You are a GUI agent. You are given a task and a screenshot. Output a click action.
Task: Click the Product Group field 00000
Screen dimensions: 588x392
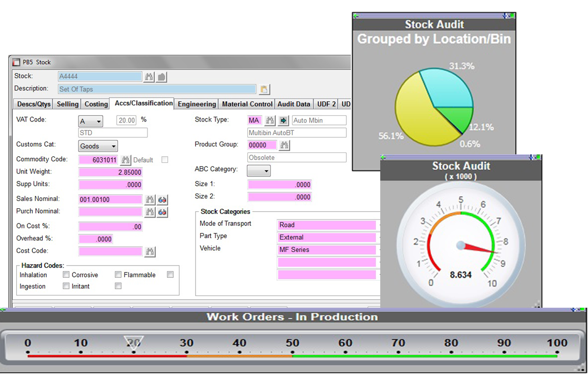pos(263,145)
